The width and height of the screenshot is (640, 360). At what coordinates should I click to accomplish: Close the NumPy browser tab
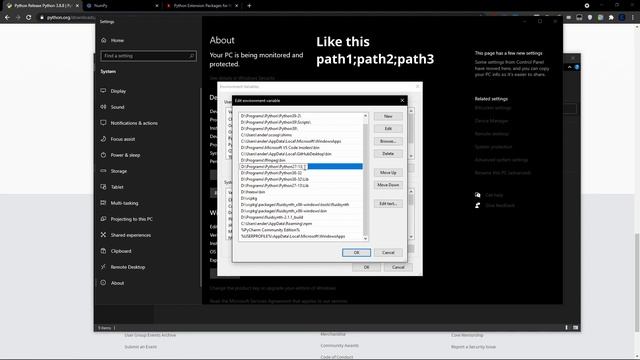pyautogui.click(x=157, y=6)
